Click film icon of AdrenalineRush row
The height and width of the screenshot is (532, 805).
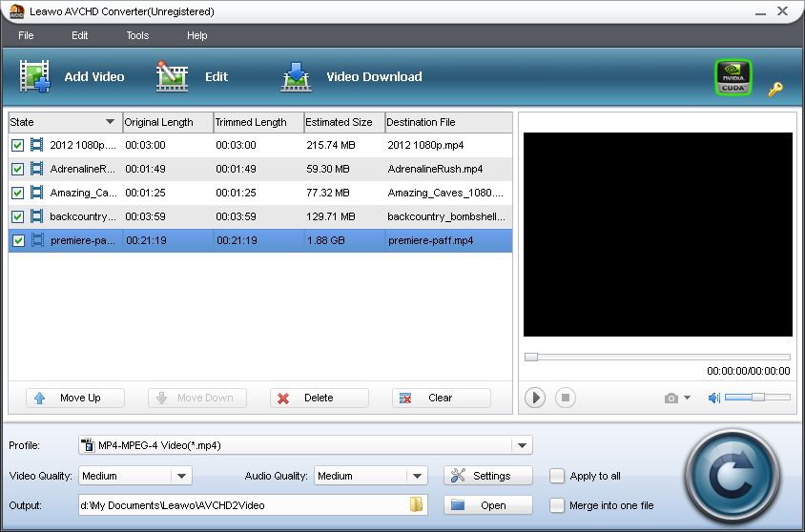pos(36,168)
